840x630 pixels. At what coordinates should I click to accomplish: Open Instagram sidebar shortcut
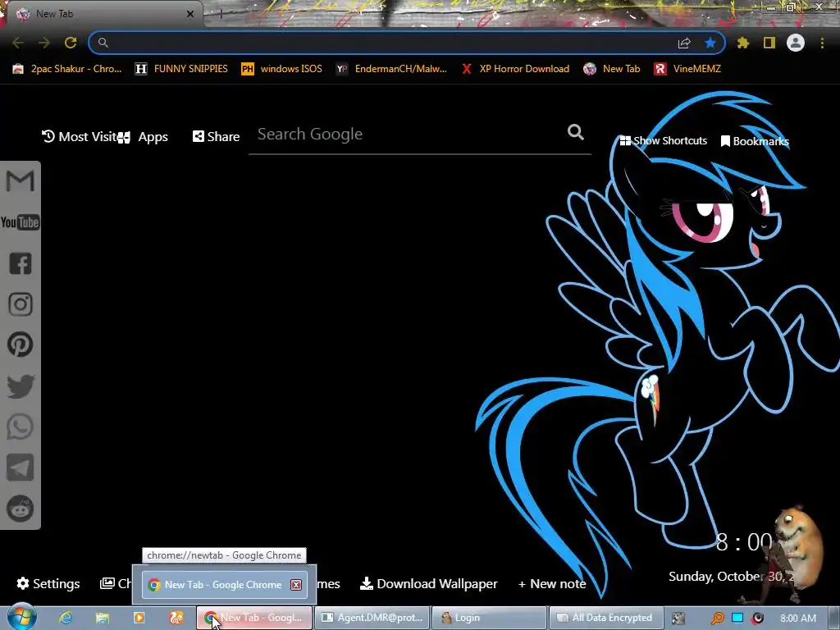[21, 304]
